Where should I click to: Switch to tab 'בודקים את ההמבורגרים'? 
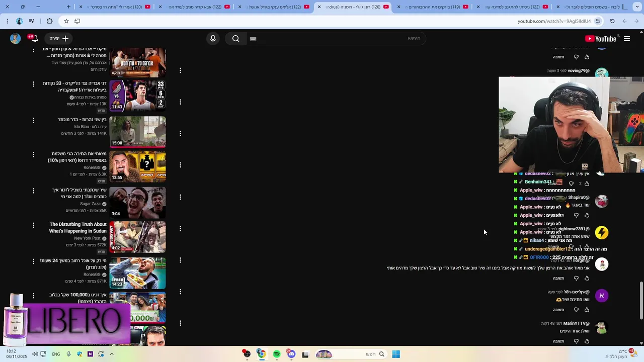pyautogui.click(x=431, y=7)
